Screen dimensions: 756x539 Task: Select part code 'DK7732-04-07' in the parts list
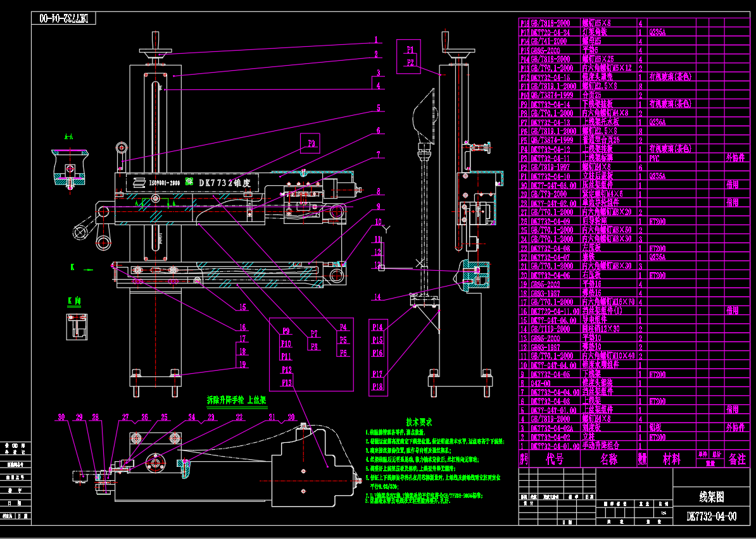(551, 257)
